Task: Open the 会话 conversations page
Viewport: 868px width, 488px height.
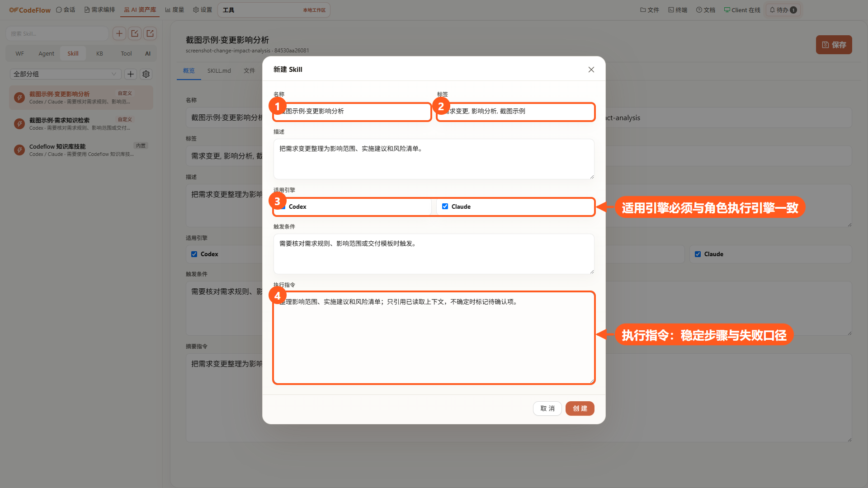Action: 66,10
